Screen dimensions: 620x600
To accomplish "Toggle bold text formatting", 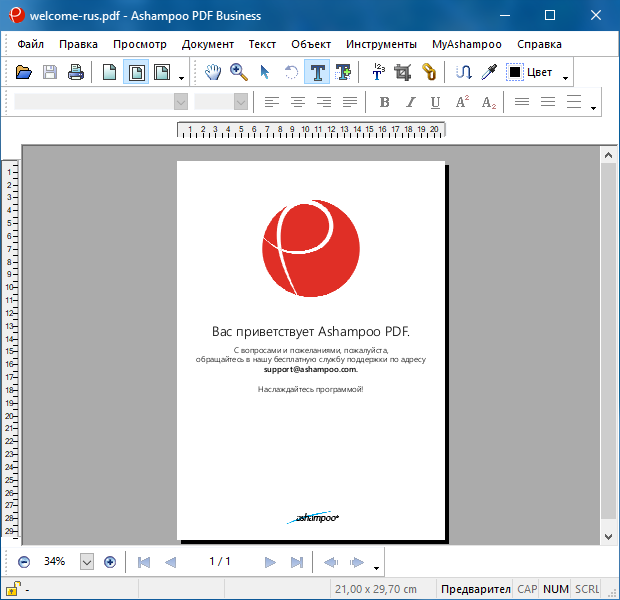I will tap(384, 102).
